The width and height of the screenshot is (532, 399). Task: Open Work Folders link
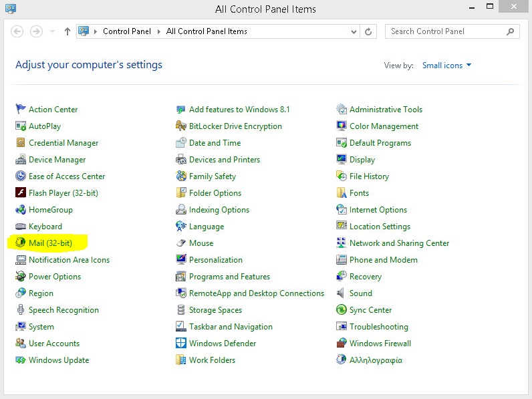click(x=212, y=360)
